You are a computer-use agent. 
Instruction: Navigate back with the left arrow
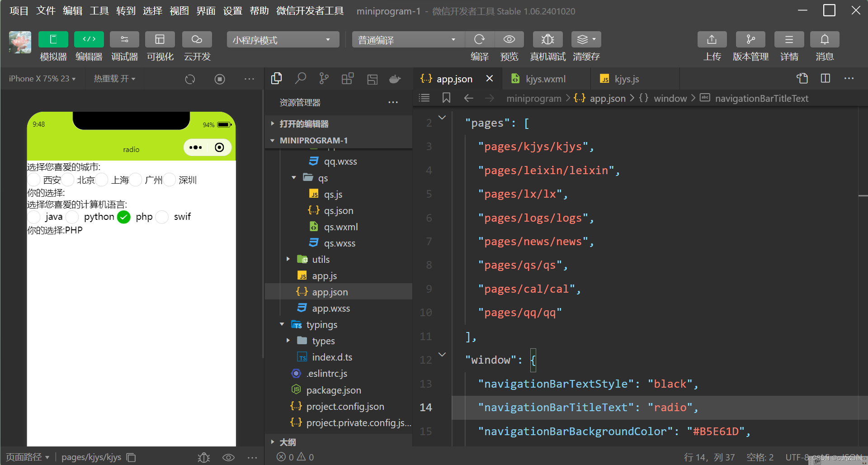469,98
